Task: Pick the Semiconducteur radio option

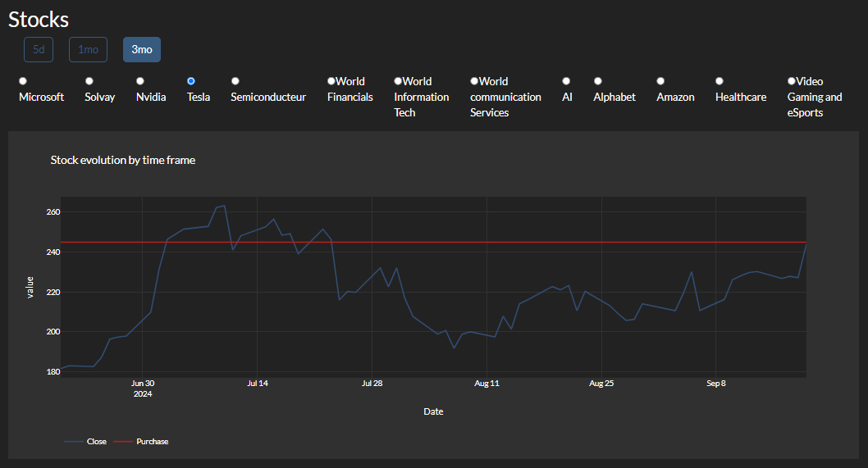Action: click(235, 81)
